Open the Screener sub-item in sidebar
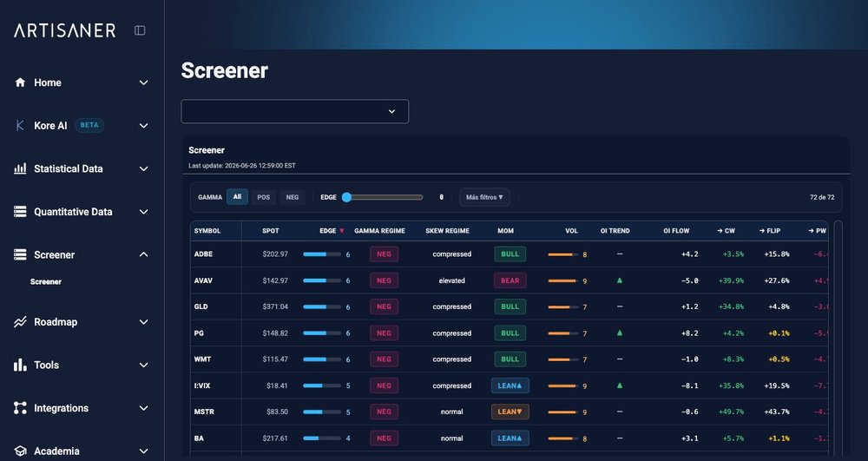Viewport: 868px width, 461px height. point(46,281)
